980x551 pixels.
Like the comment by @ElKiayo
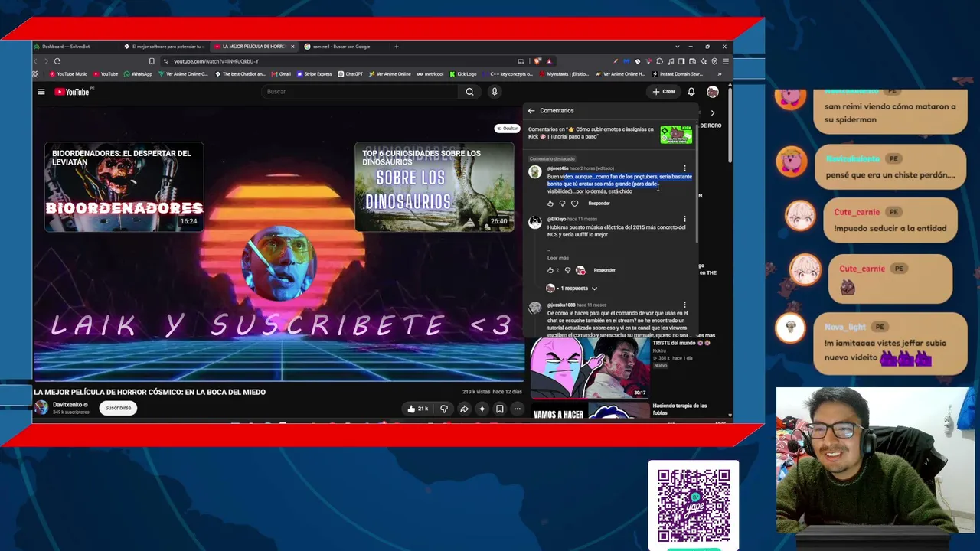pos(550,270)
